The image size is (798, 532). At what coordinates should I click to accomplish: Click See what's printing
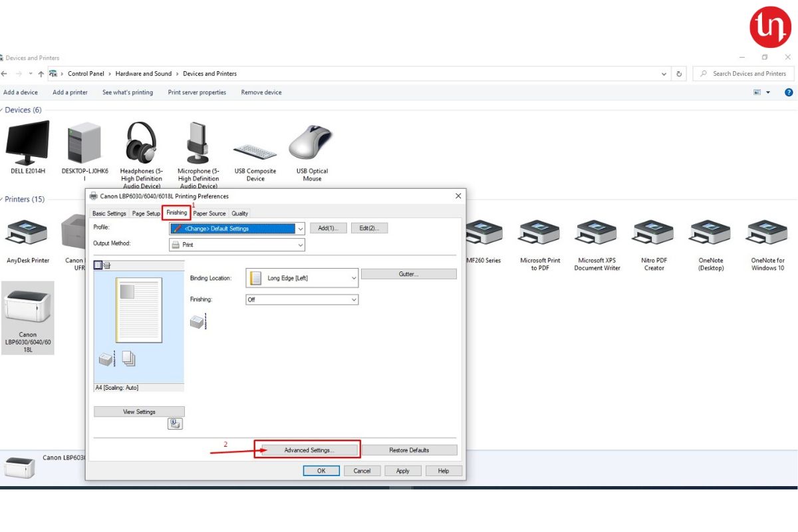pyautogui.click(x=128, y=92)
